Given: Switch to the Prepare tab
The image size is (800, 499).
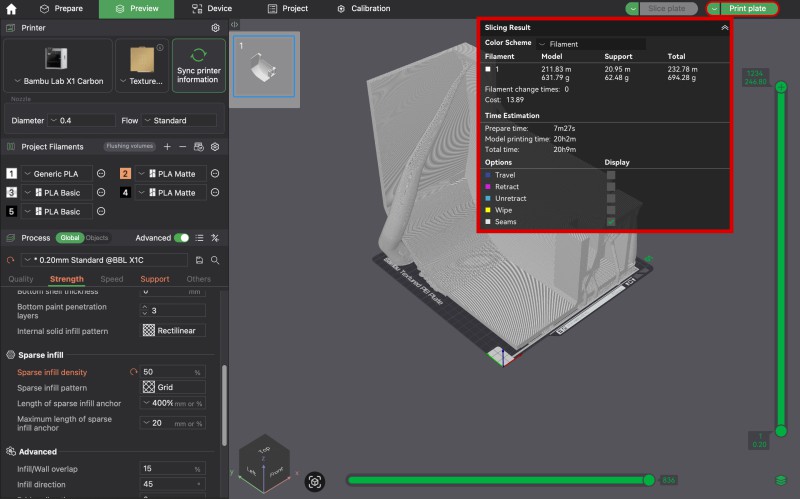Looking at the screenshot, I should tap(61, 9).
